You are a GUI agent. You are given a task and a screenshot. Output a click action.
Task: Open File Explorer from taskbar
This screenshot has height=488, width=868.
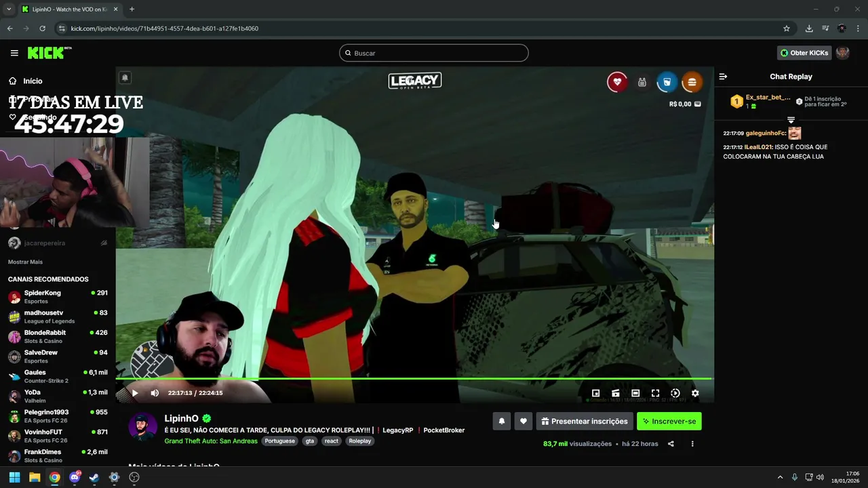coord(35,477)
